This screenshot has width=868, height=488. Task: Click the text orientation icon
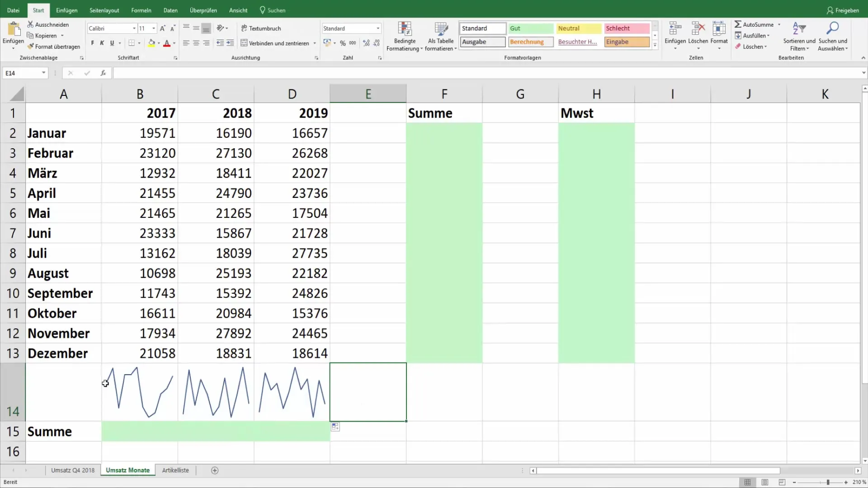[x=220, y=28]
